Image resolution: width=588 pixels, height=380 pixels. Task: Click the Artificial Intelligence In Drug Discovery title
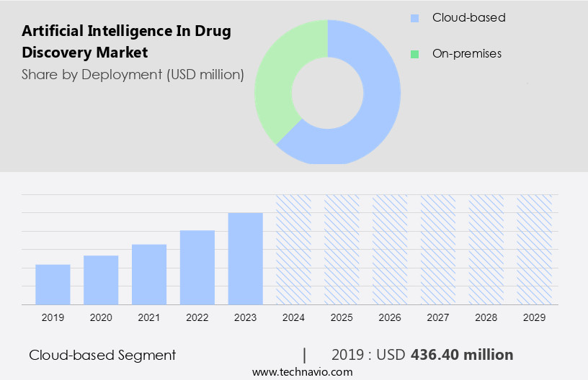[126, 42]
